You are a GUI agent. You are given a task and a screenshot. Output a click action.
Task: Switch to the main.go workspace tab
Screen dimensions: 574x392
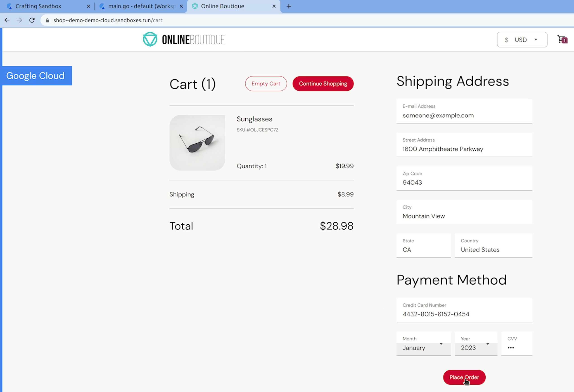pos(142,6)
